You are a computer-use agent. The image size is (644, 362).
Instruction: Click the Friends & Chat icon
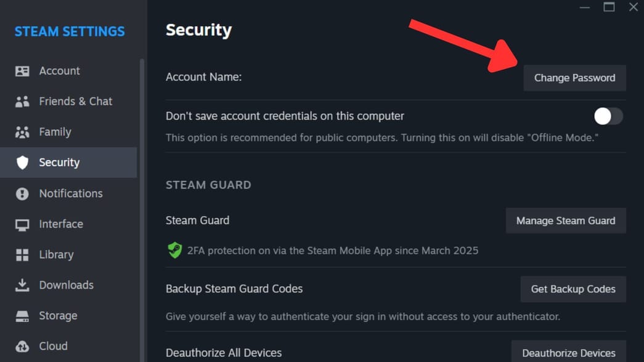click(x=22, y=101)
